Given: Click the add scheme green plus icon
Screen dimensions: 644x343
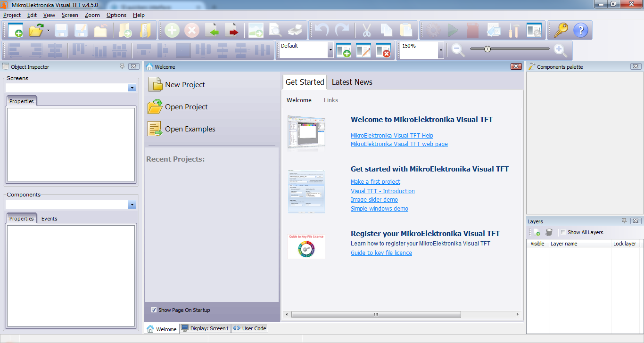Looking at the screenshot, I should (344, 50).
